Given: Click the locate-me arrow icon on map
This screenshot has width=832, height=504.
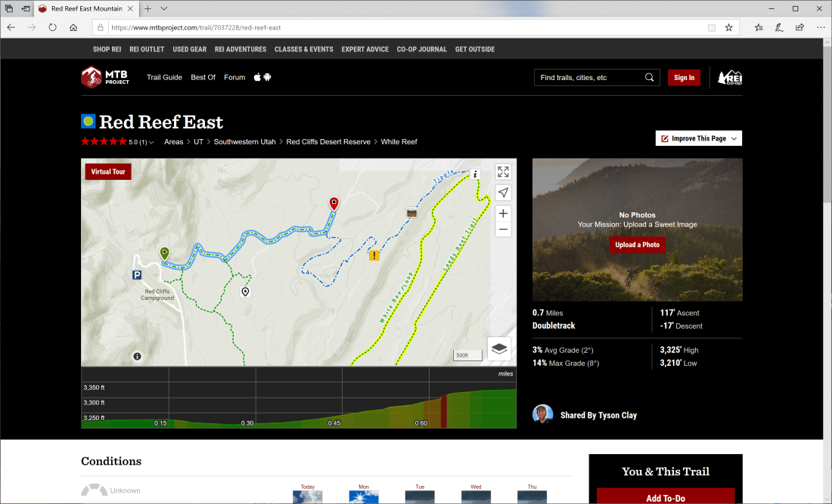Looking at the screenshot, I should [x=503, y=193].
